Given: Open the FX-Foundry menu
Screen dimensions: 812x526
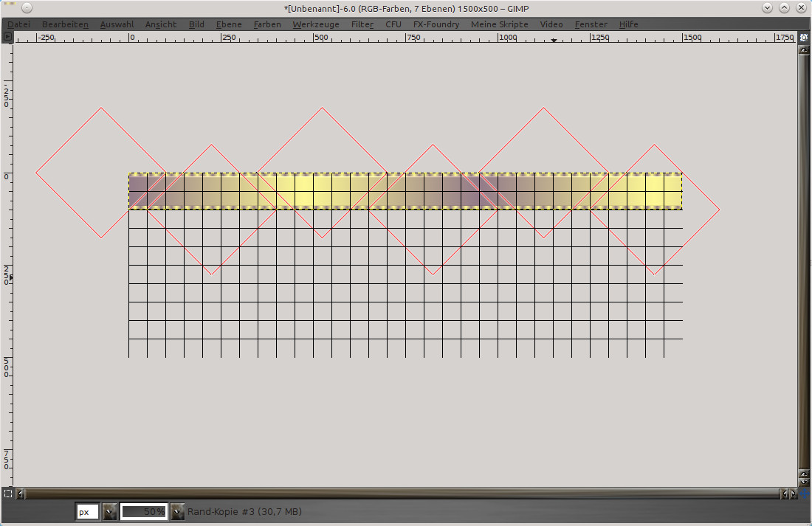Looking at the screenshot, I should [436, 24].
